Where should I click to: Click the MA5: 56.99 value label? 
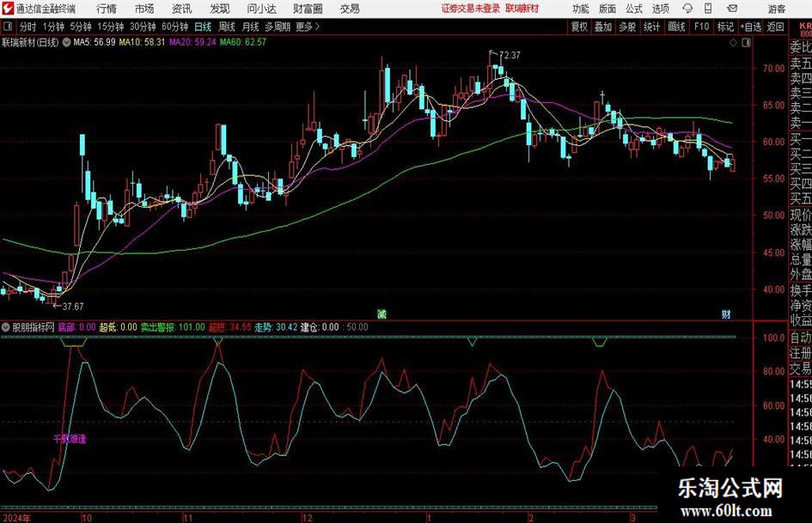(95, 42)
